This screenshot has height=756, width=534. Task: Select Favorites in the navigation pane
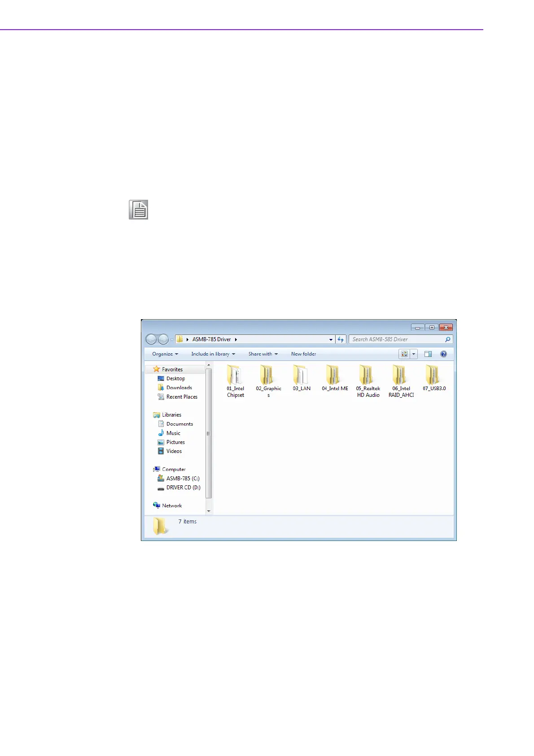click(172, 369)
